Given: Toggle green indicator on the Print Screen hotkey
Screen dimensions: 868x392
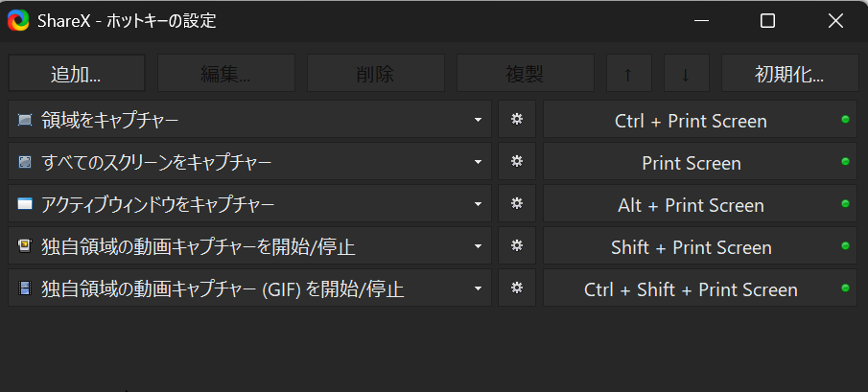Looking at the screenshot, I should click(x=845, y=162).
